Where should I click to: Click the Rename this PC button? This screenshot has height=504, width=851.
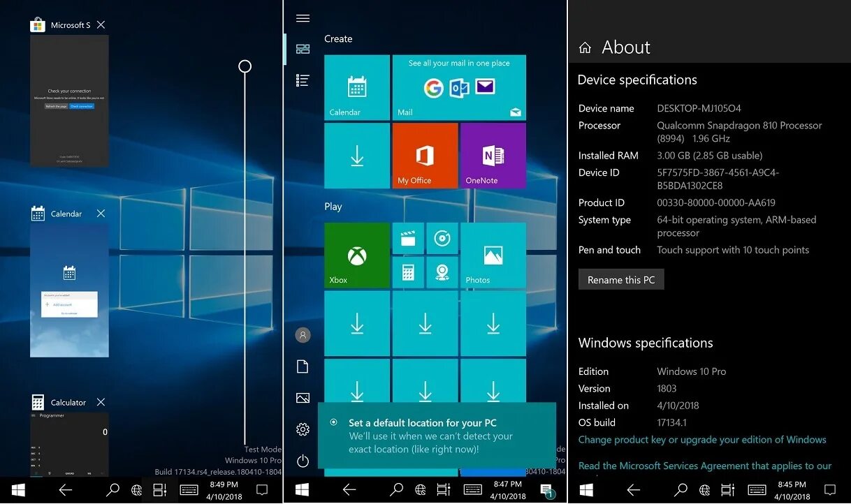[x=621, y=280]
